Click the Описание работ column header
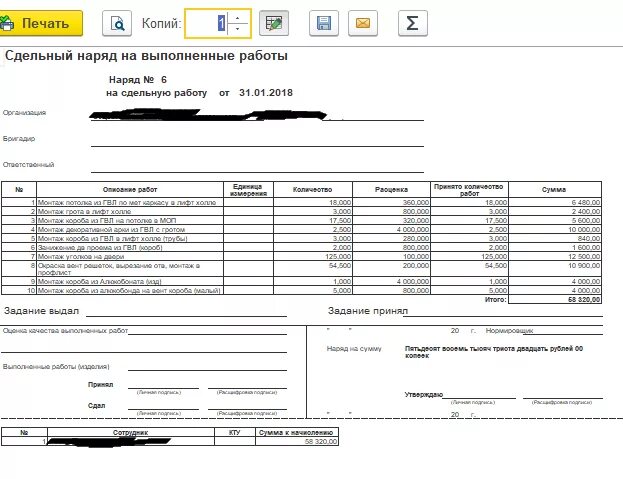The width and height of the screenshot is (623, 479). tap(130, 189)
